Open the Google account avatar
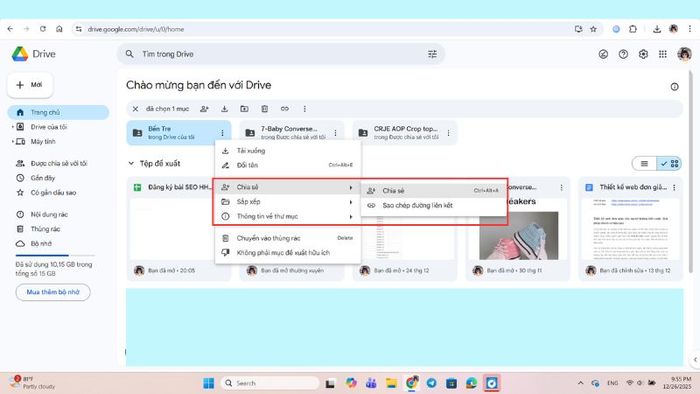 click(x=684, y=54)
